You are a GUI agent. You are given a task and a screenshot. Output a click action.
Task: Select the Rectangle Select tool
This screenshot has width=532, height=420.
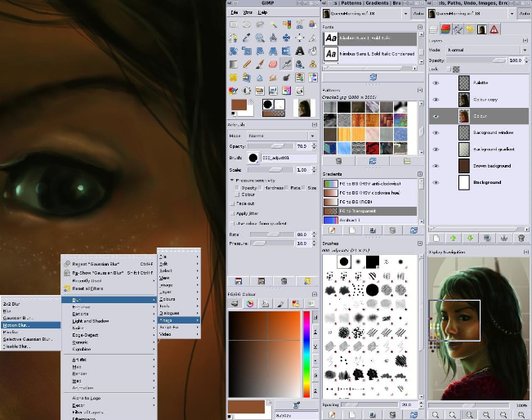(x=234, y=25)
